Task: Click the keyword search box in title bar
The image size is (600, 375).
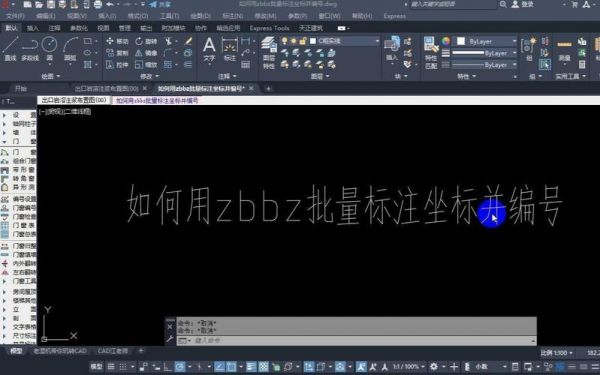Action: click(x=453, y=4)
